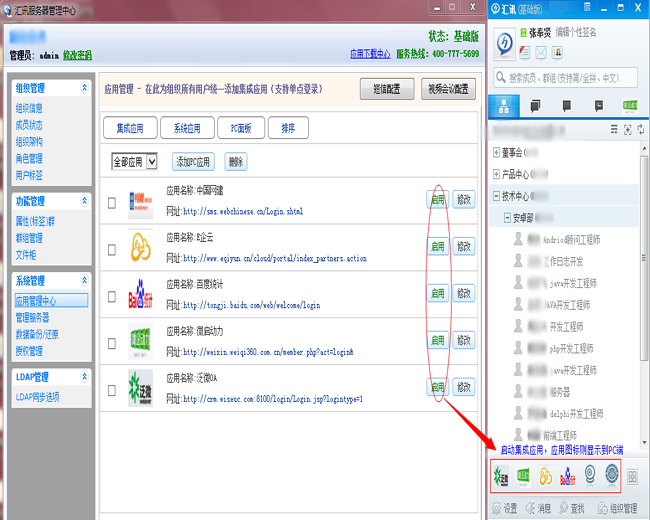Open the 泛微OA login URL
The image size is (650, 520).
click(273, 399)
